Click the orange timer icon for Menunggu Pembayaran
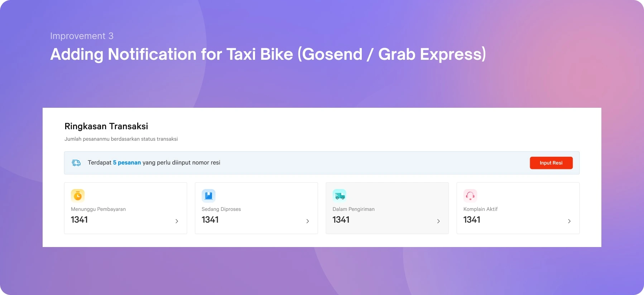Image resolution: width=644 pixels, height=295 pixels. coord(78,196)
